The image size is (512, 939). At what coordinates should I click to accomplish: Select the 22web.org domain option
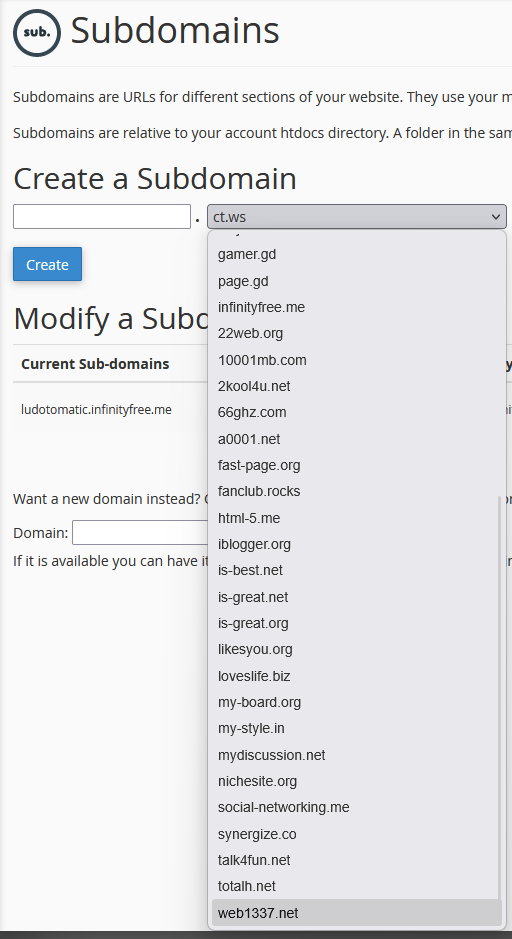(356, 334)
